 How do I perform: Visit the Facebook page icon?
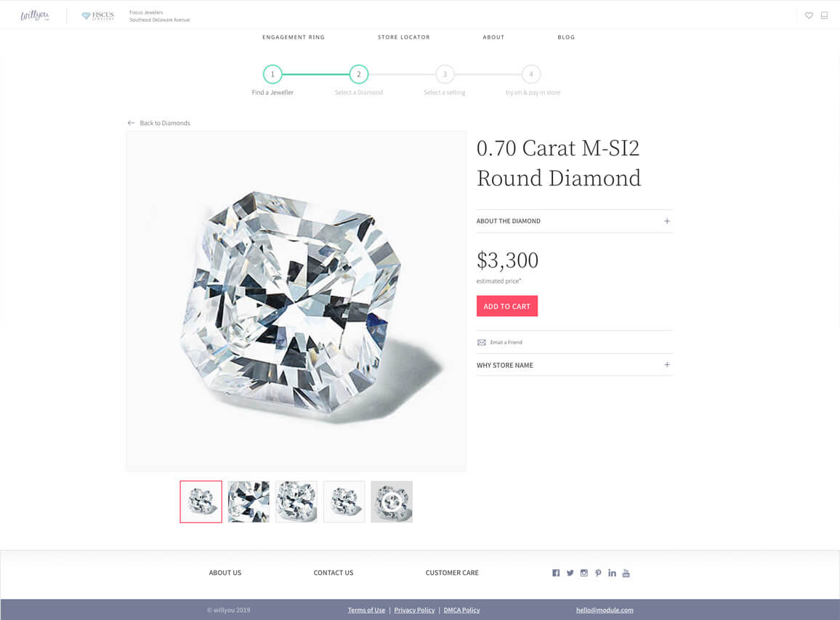[x=556, y=573]
